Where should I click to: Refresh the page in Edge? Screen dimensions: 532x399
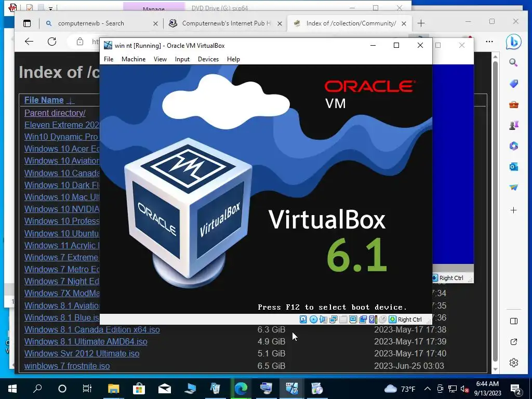(52, 42)
